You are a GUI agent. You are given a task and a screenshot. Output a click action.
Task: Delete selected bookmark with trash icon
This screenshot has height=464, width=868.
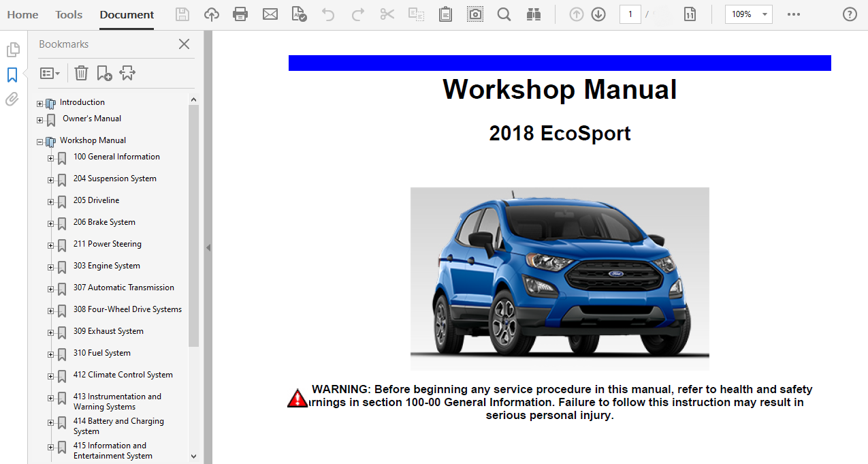[81, 73]
